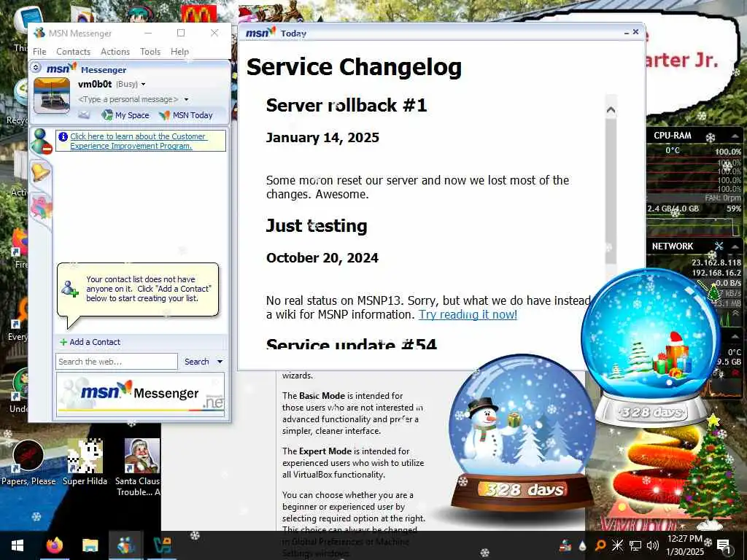Click the Server rollback #1 heading

(347, 105)
